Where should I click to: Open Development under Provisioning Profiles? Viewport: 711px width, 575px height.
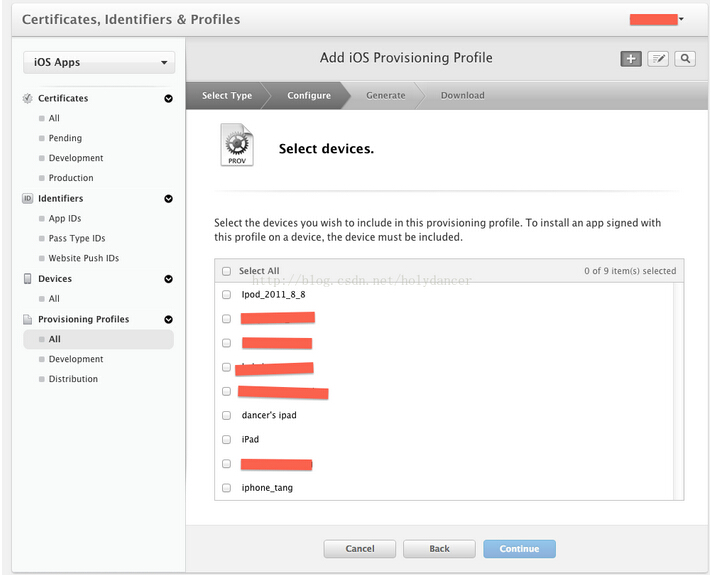coord(76,359)
